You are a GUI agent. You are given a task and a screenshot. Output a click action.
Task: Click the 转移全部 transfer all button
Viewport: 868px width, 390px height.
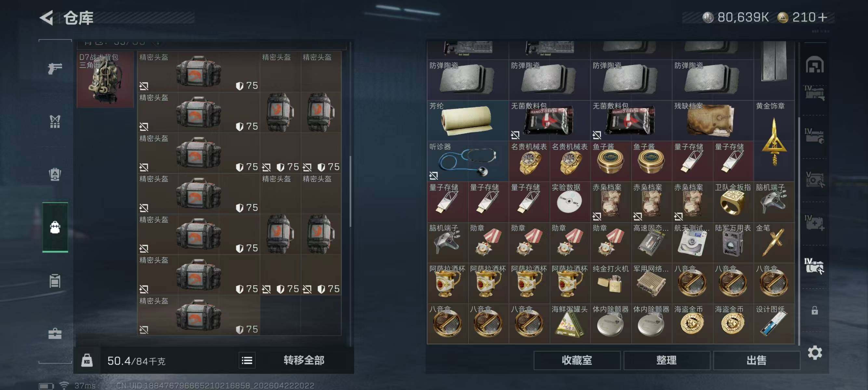304,360
